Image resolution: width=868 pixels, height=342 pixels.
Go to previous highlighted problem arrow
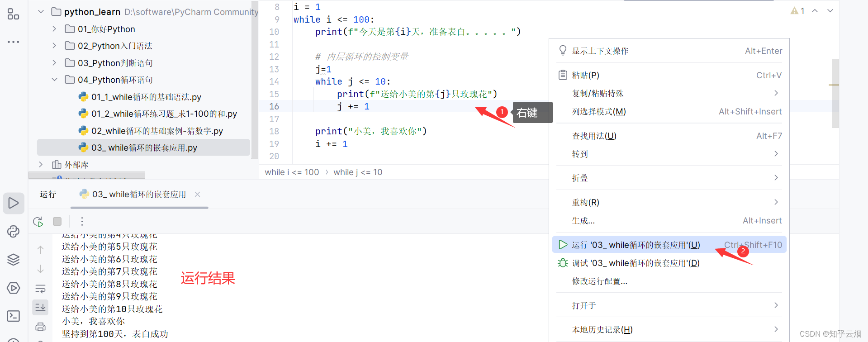coord(815,11)
